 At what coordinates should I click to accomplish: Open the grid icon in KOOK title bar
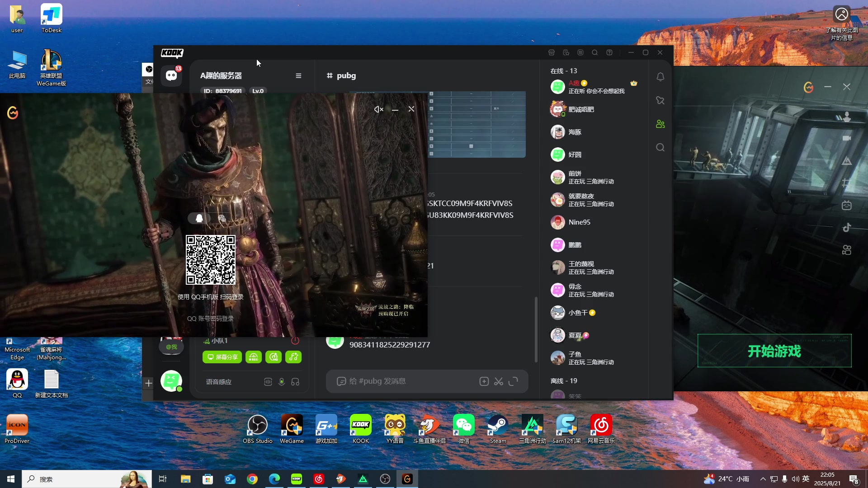[580, 52]
